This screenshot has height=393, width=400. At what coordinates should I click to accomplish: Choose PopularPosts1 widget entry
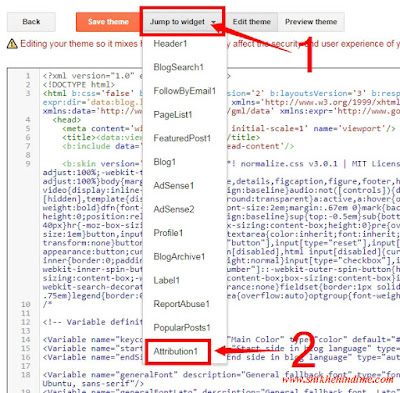[x=182, y=328]
